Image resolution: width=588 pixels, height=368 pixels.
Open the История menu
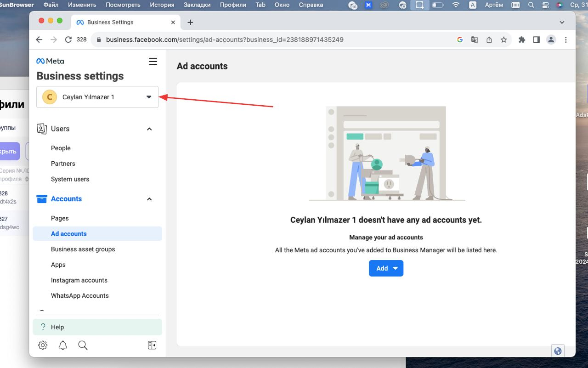[x=162, y=5]
